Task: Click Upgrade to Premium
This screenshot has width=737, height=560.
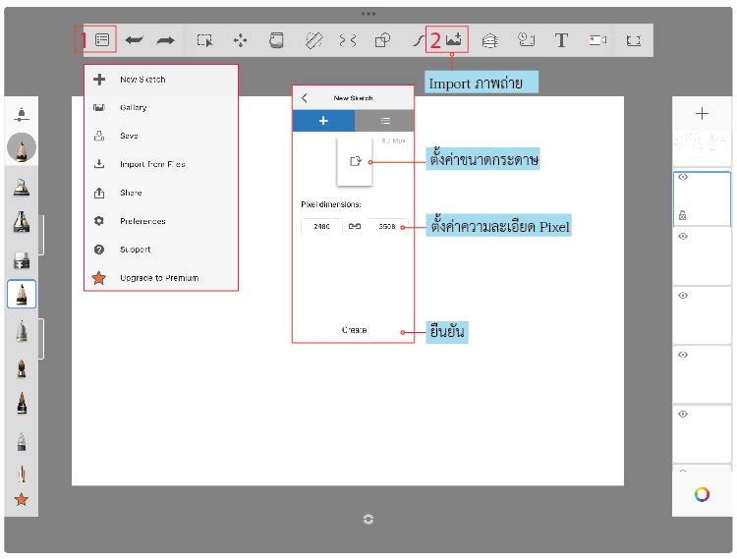Action: point(159,278)
